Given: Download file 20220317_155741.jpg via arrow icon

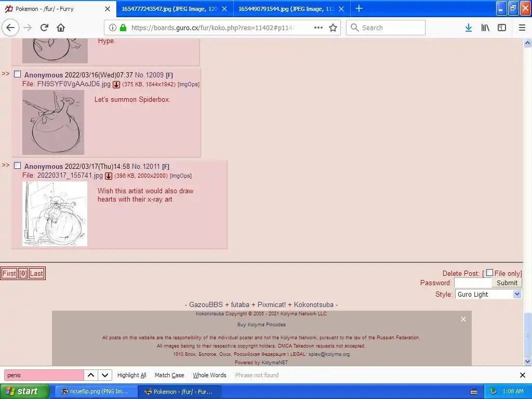Looking at the screenshot, I should coord(109,176).
